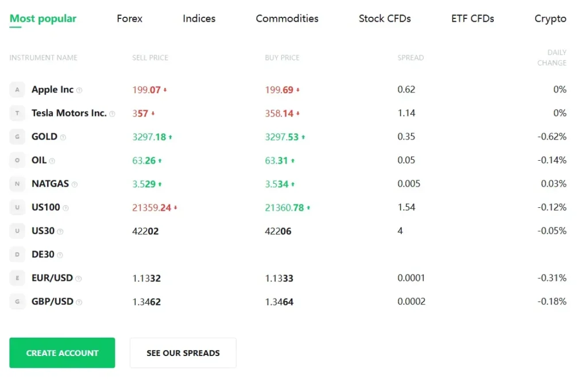This screenshot has height=379, width=588.
Task: Click the GOLD sell price 3297.18
Action: coord(149,137)
